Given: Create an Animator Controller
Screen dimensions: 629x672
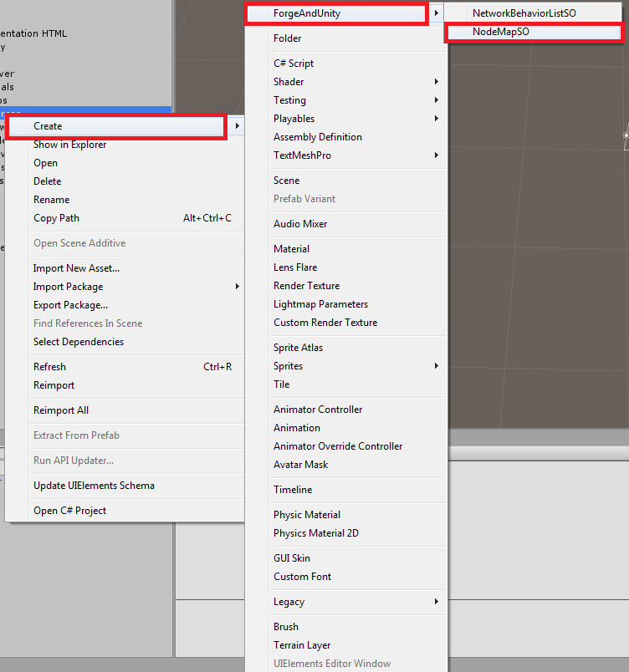Looking at the screenshot, I should (x=346, y=410).
